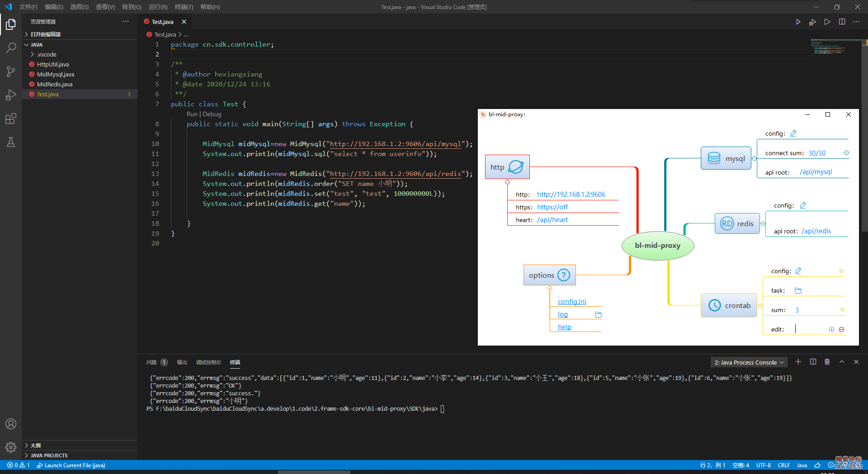Switch to the Debug Console tab

208,362
